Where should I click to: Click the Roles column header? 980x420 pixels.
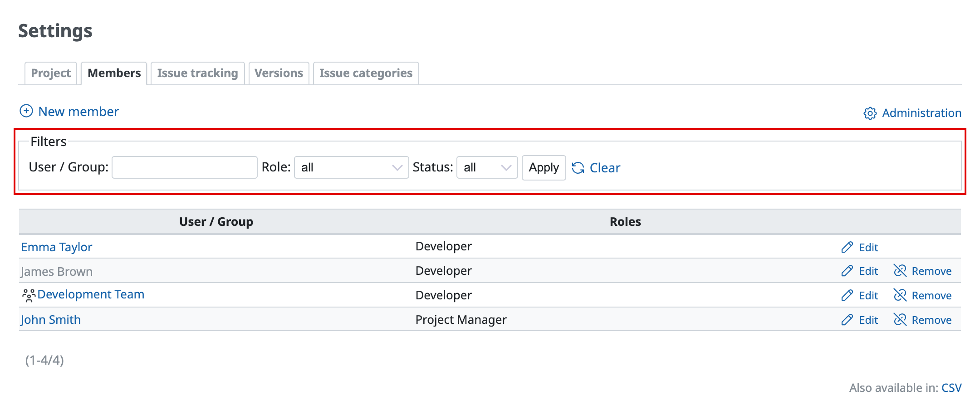pyautogui.click(x=625, y=221)
